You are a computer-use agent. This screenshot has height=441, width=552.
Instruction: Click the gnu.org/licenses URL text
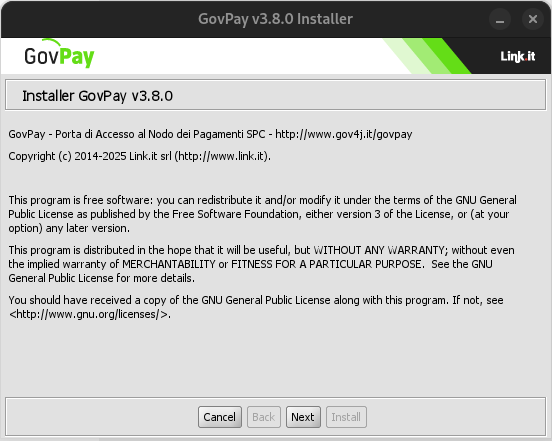(x=90, y=314)
